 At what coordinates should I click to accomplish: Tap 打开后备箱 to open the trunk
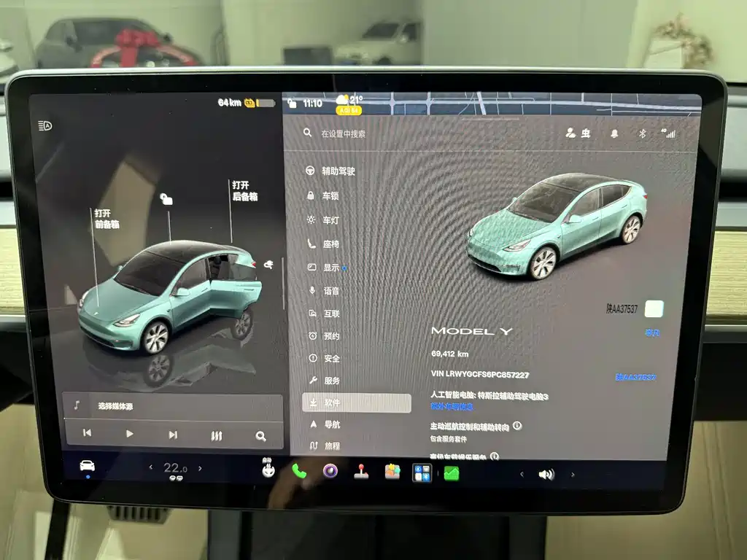click(245, 190)
